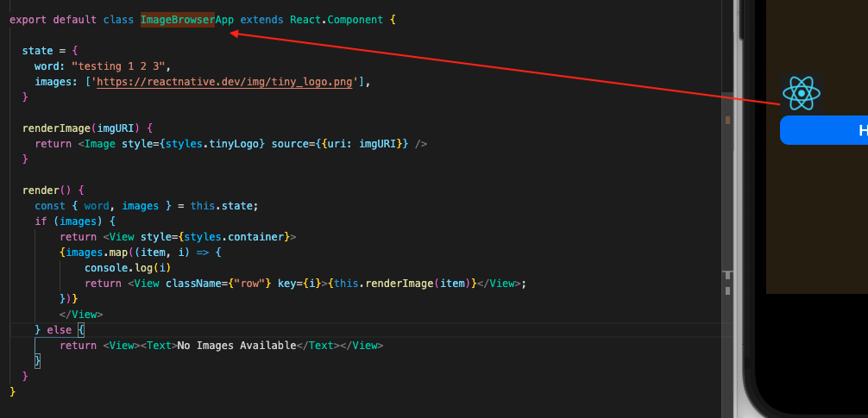Click the this.state text in const line

(222, 206)
